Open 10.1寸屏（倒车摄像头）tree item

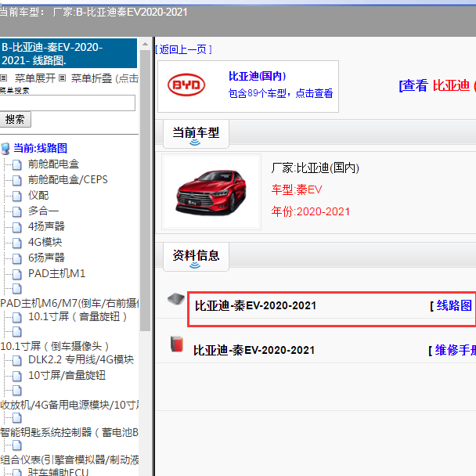coord(55,346)
